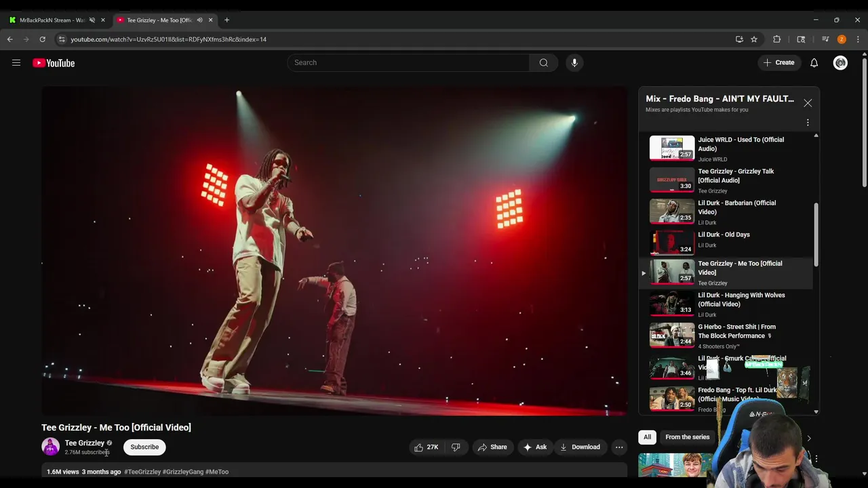Unmute the MrBackPackN Stream tab
This screenshot has width=868, height=488.
[x=92, y=20]
